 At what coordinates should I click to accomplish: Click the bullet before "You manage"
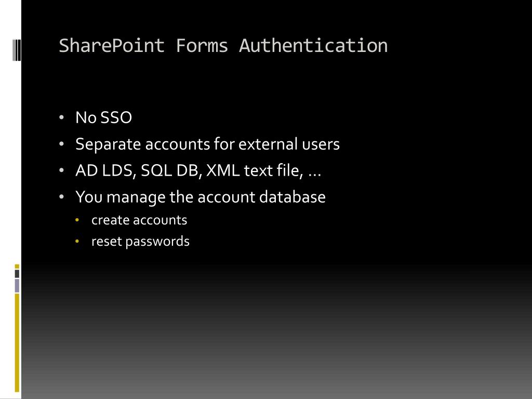62,197
